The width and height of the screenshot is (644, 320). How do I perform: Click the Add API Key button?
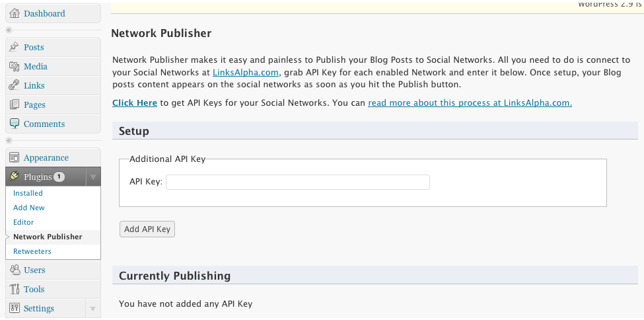147,229
